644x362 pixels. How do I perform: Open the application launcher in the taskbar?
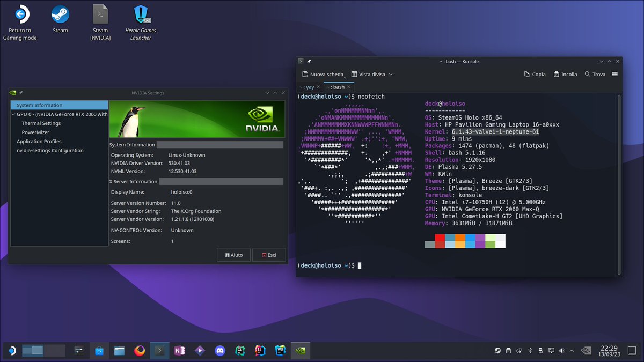click(12, 351)
